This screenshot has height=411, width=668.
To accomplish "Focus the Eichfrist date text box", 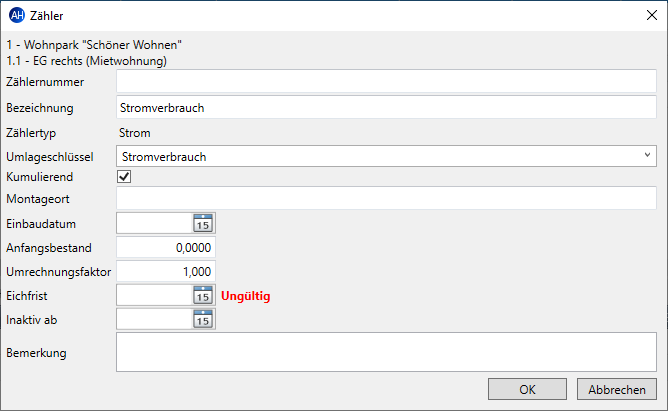I will [155, 295].
